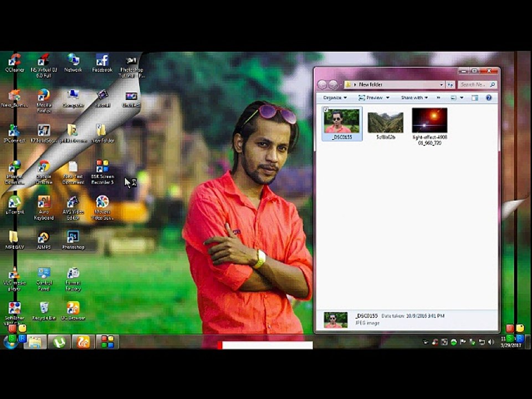
Task: Toggle the checkbox on the _DSC0155 thumbnail
Action: [x=326, y=110]
